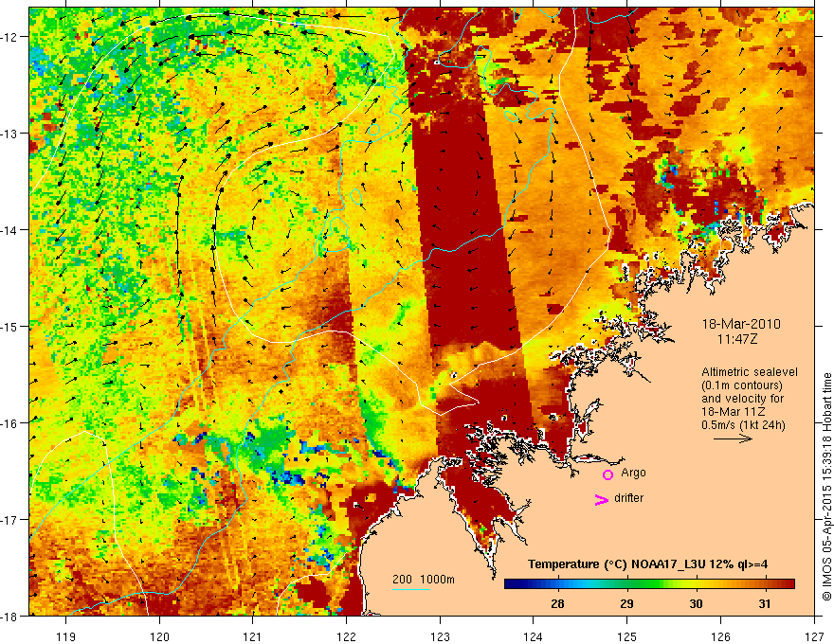Click the magenta drifter arrowhead legend symbol
The width and height of the screenshot is (834, 644).
(601, 499)
